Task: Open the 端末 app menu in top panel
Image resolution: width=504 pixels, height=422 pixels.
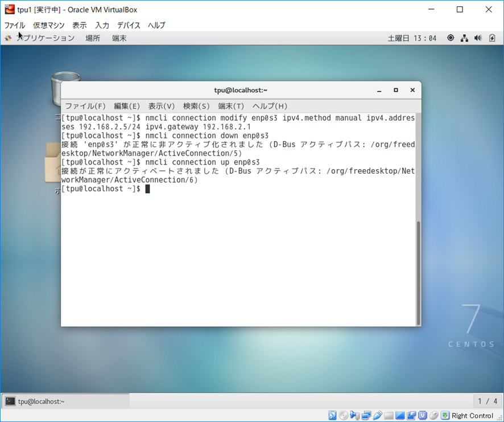Action: (119, 38)
